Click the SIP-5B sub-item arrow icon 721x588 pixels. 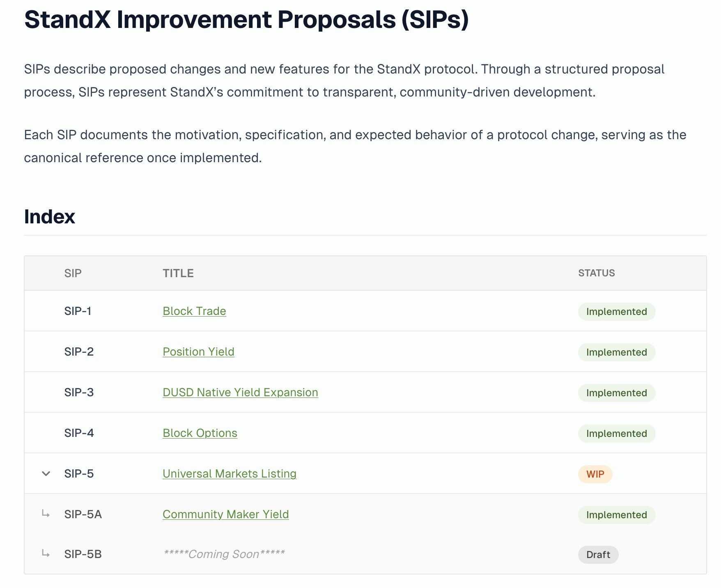click(46, 554)
